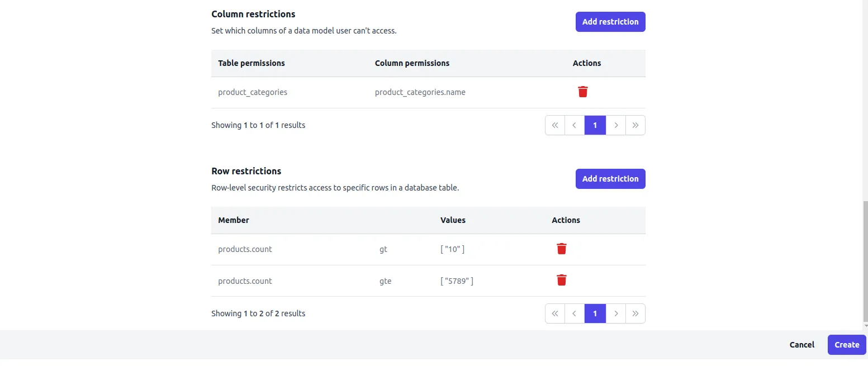Go to first page of column restrictions

point(555,125)
